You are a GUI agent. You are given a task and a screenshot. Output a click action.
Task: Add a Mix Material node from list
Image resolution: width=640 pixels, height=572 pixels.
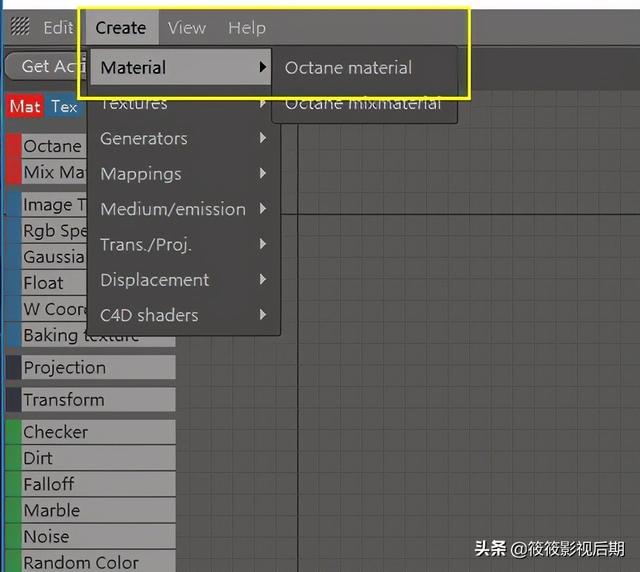click(53, 172)
